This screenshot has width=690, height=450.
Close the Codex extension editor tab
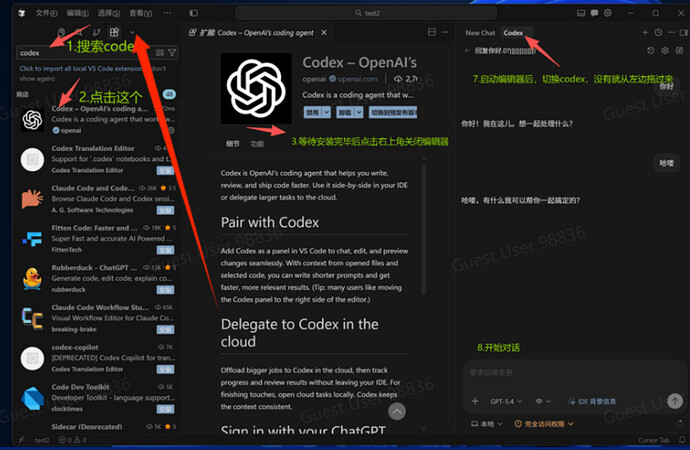coord(324,33)
